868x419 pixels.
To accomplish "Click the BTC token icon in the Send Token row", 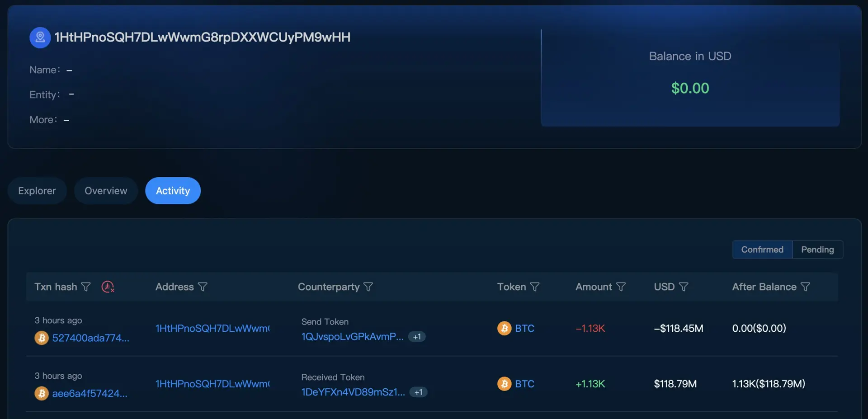I will [x=505, y=328].
